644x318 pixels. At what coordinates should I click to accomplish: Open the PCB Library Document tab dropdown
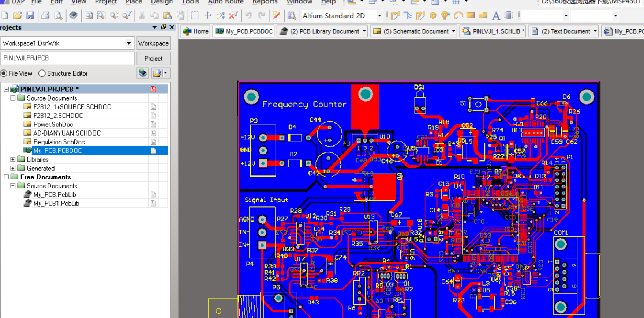tap(364, 31)
